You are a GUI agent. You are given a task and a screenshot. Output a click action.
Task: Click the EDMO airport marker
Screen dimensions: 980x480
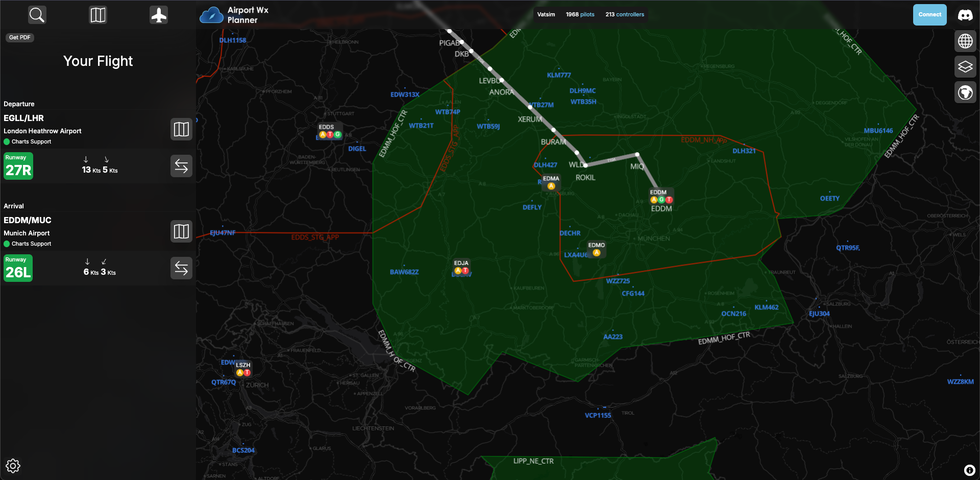(x=596, y=249)
